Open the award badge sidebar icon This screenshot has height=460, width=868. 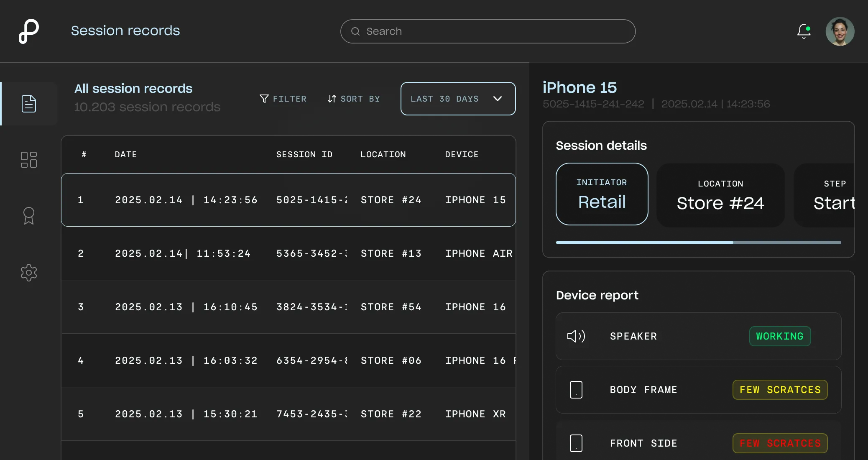point(29,216)
